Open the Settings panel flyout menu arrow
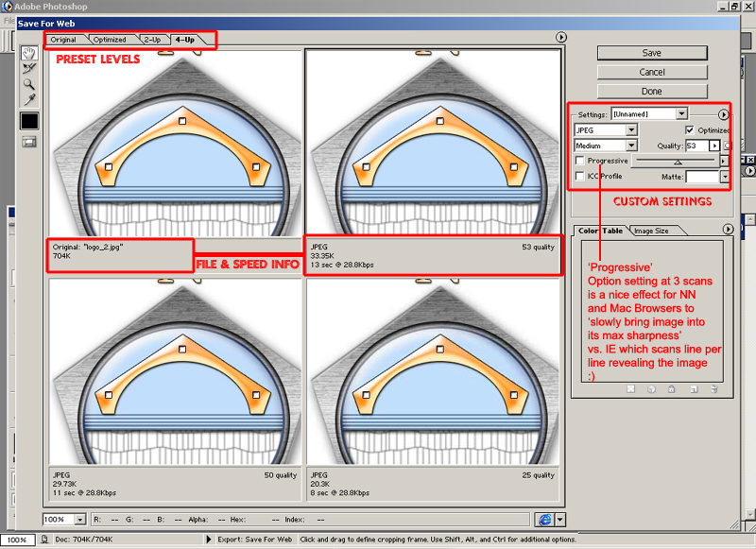Image resolution: width=756 pixels, height=549 pixels. click(x=724, y=113)
